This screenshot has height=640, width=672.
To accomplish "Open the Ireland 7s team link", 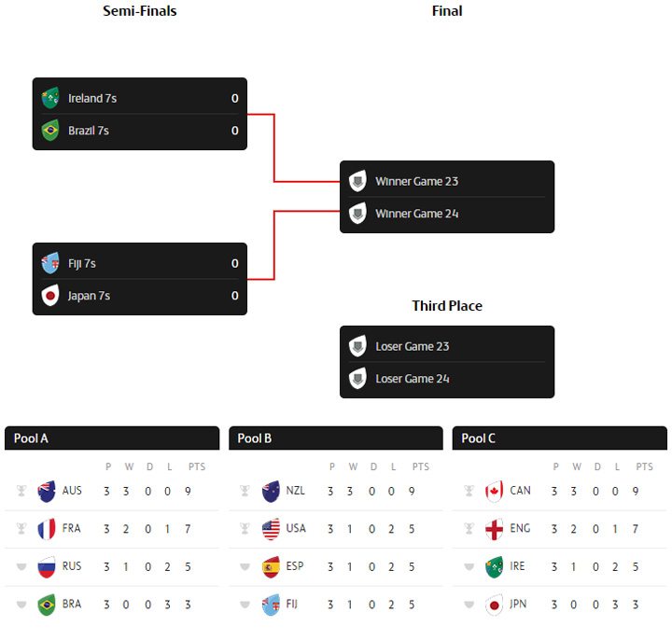I will 92,98.
